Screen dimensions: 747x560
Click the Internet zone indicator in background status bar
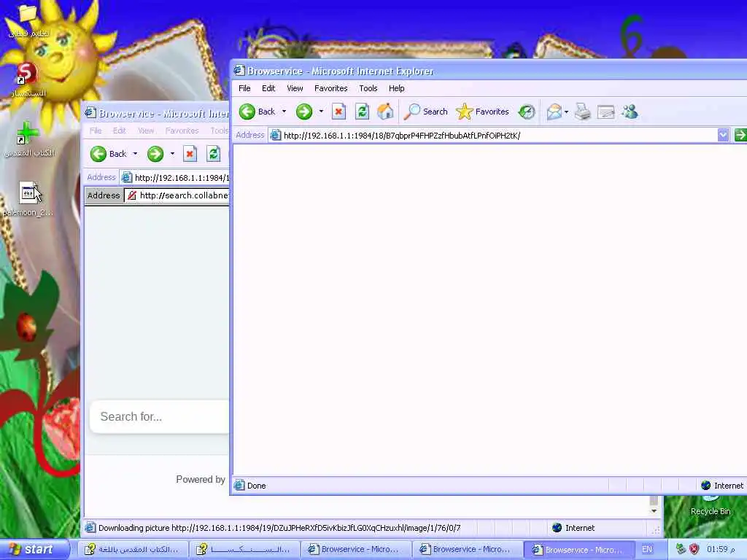(573, 528)
